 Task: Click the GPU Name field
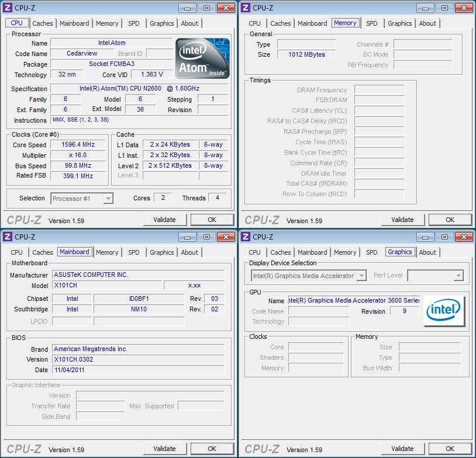(354, 300)
